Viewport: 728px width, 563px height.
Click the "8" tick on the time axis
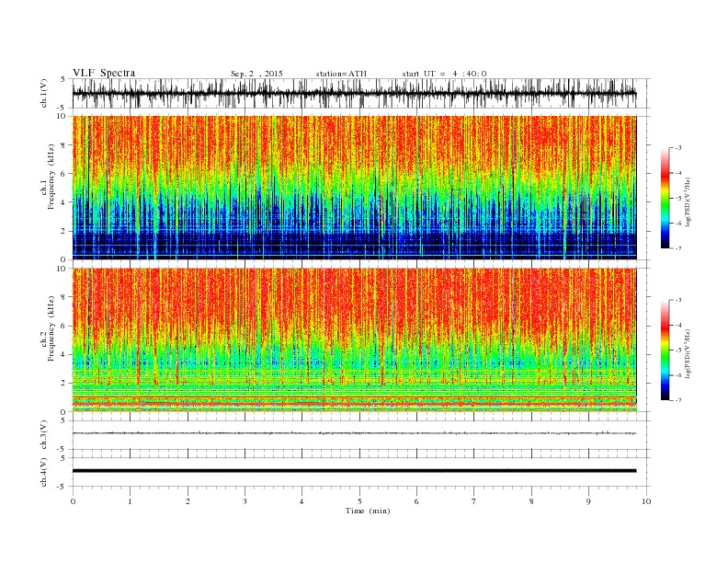point(531,501)
